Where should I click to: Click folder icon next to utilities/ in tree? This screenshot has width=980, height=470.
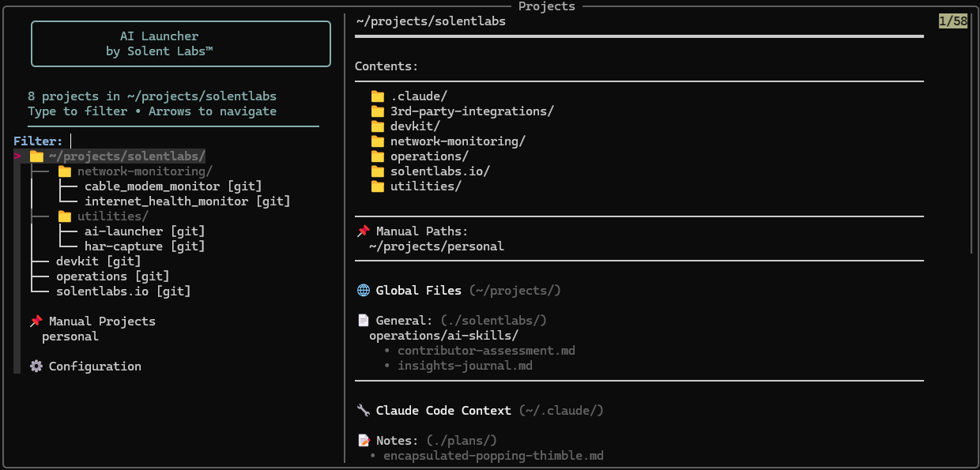65,216
